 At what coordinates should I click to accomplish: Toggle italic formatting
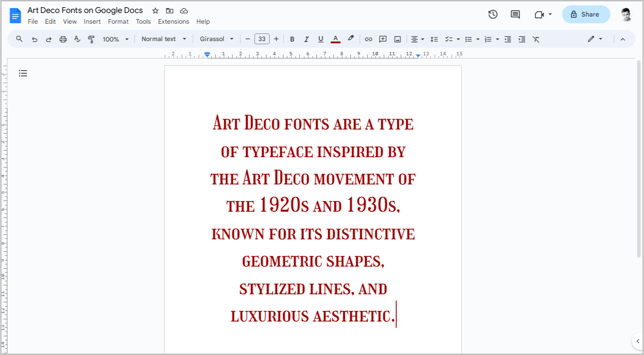(x=306, y=39)
